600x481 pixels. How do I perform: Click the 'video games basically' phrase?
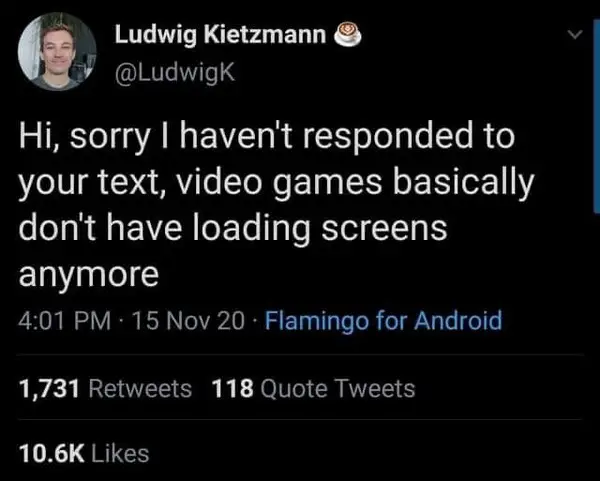pyautogui.click(x=355, y=182)
